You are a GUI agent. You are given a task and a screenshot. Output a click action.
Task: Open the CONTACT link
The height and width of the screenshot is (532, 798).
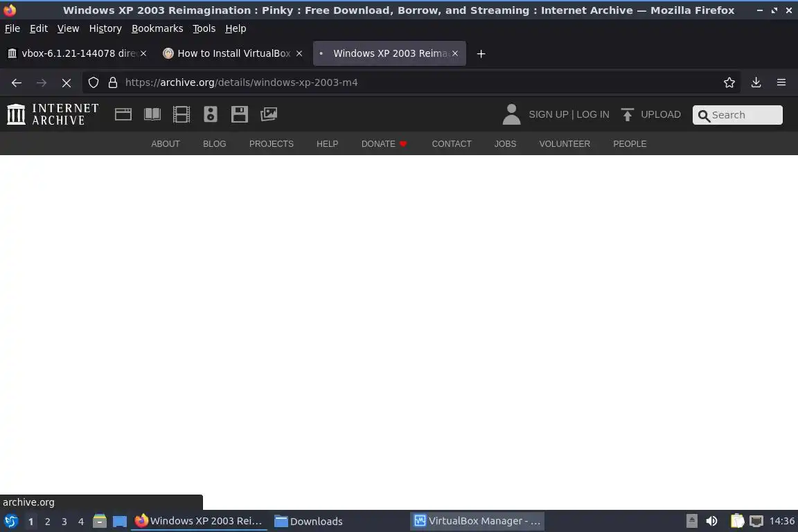click(452, 144)
